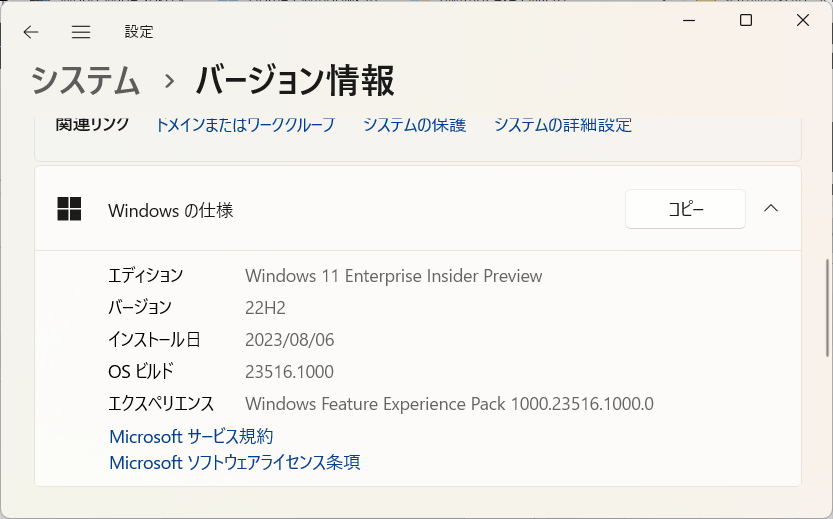This screenshot has width=833, height=519.
Task: Open ドメインまたはワークグループ link
Action: (x=245, y=125)
